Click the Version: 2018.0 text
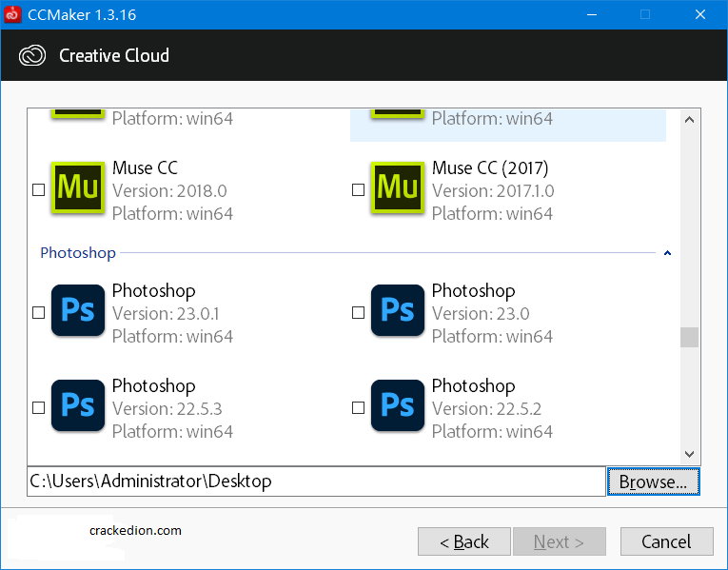 coord(169,190)
